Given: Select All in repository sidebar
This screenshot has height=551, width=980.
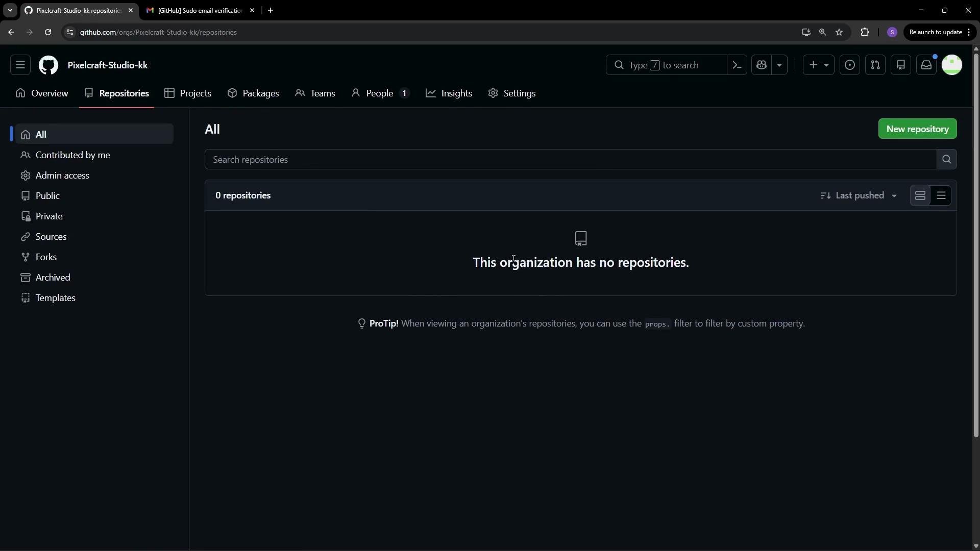Looking at the screenshot, I should coord(94,135).
